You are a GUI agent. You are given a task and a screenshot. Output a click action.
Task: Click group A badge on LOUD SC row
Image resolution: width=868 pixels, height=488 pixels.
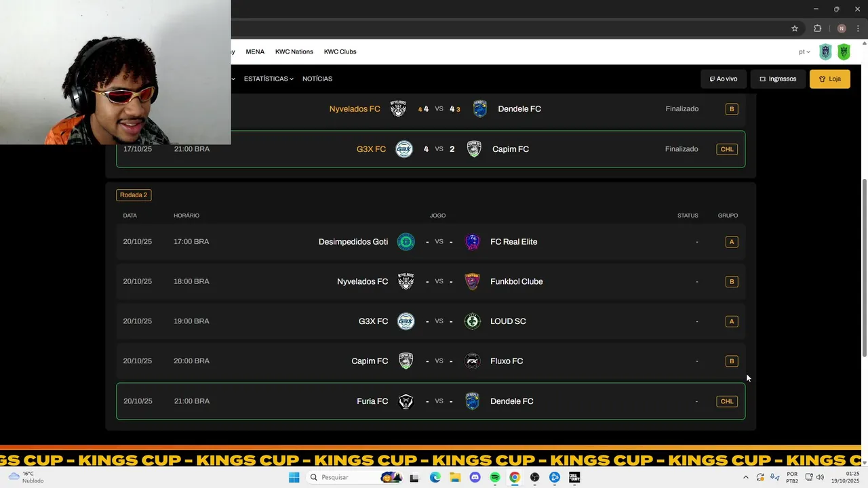click(731, 321)
